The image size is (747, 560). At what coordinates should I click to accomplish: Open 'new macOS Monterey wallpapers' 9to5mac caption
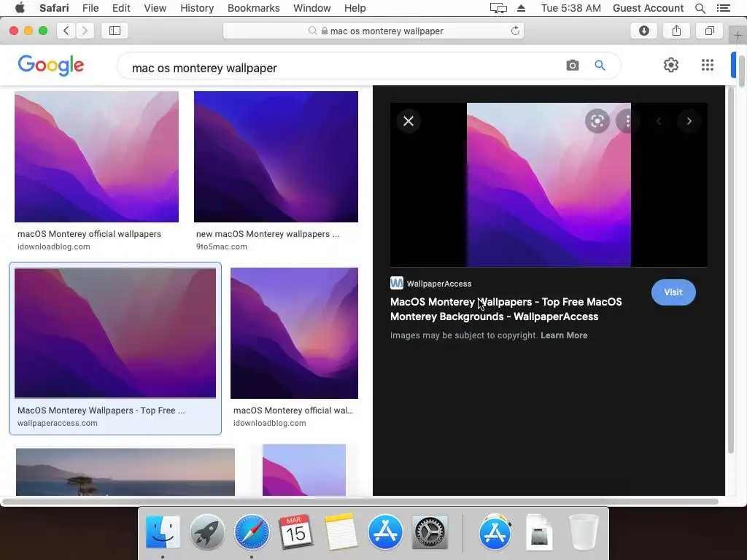point(268,234)
